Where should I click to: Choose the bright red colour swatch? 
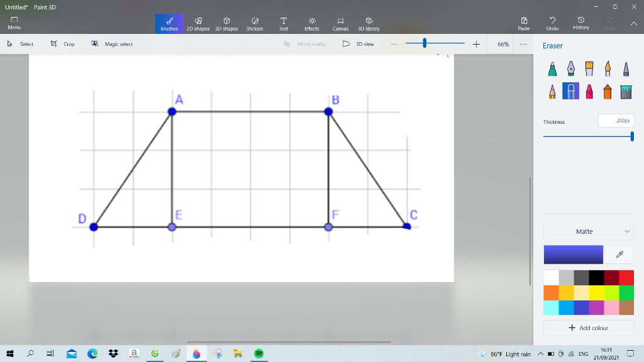coord(626,278)
